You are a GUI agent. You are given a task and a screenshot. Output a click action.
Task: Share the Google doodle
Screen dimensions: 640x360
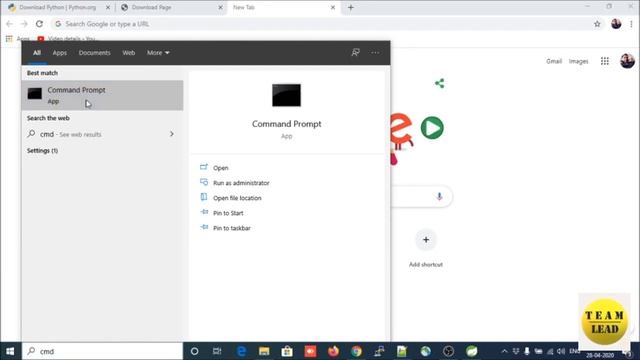[439, 83]
